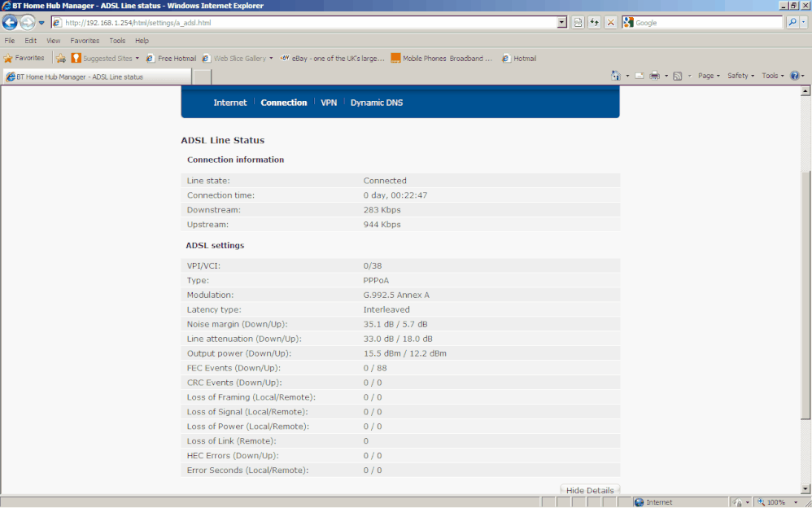The height and width of the screenshot is (508, 812).
Task: Click the browser Back arrow button
Action: [x=10, y=22]
